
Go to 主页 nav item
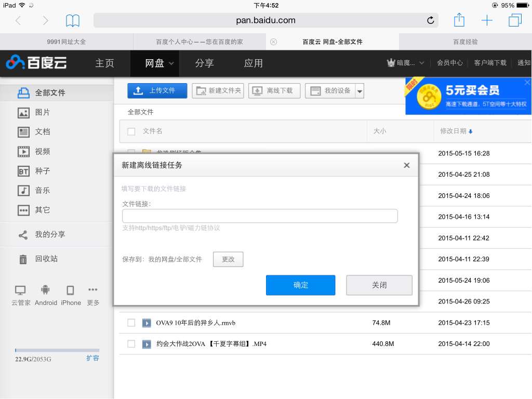pyautogui.click(x=104, y=63)
